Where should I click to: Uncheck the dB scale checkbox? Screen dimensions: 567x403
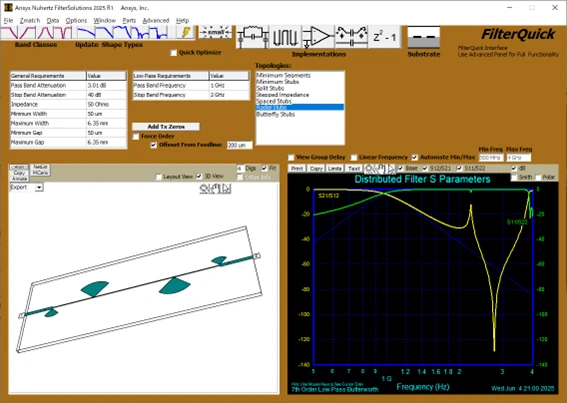click(x=514, y=168)
